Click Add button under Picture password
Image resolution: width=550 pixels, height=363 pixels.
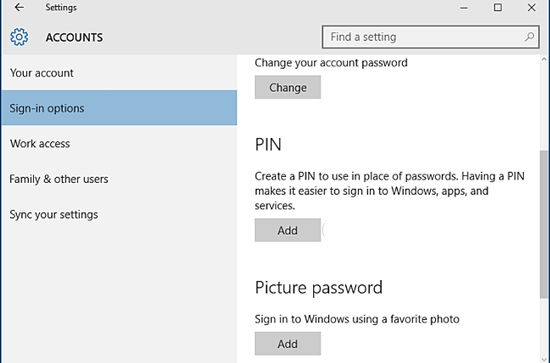point(288,344)
